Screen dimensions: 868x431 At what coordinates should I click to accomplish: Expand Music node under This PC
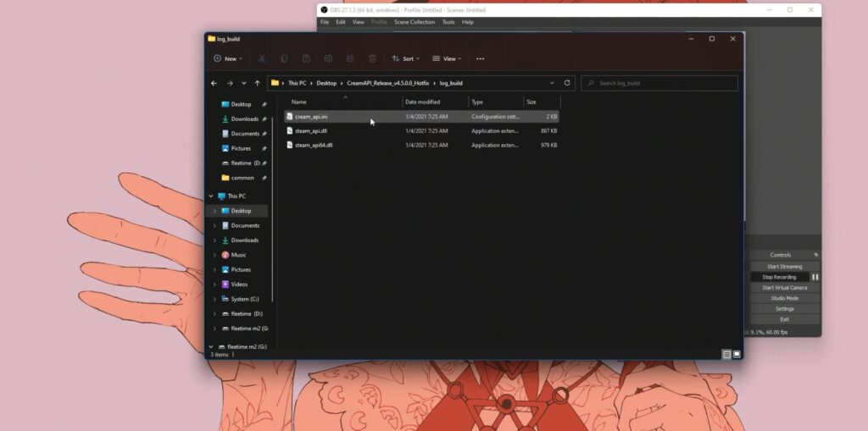(x=214, y=255)
